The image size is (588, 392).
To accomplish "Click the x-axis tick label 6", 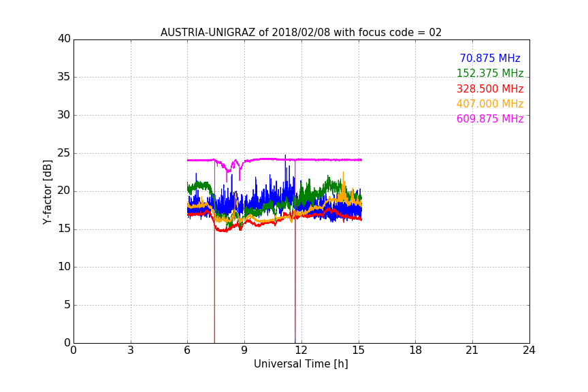I will pyautogui.click(x=187, y=350).
